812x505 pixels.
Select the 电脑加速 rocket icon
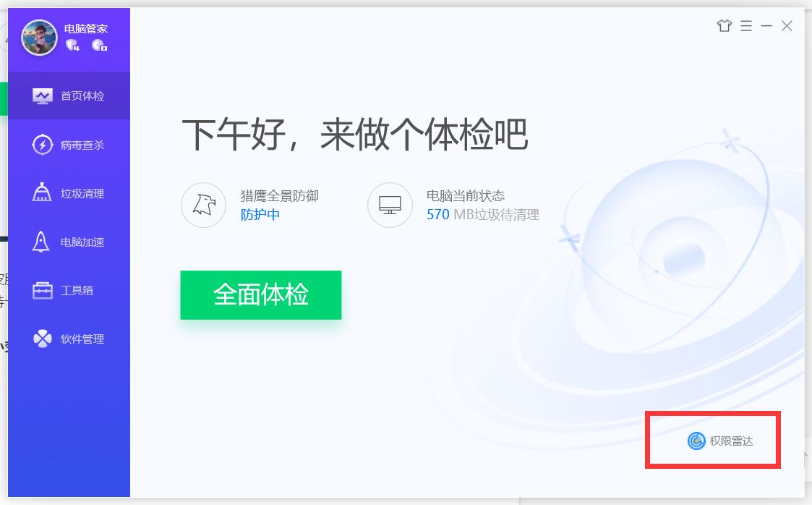41,242
